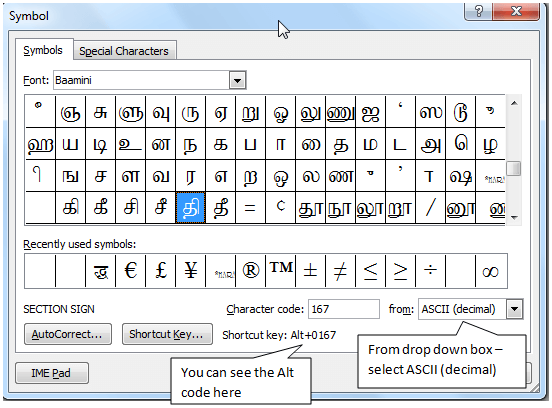
Task: Pick the infinity ∞ recent symbol
Action: pos(491,271)
